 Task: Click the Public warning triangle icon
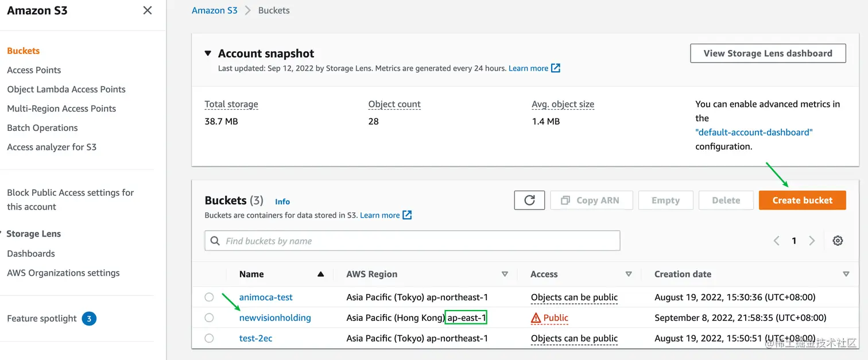(x=536, y=318)
